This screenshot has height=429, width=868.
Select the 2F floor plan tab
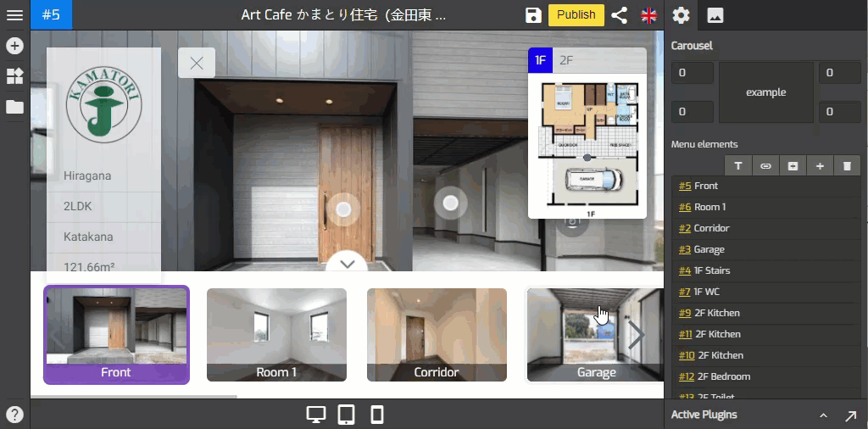[x=565, y=60]
